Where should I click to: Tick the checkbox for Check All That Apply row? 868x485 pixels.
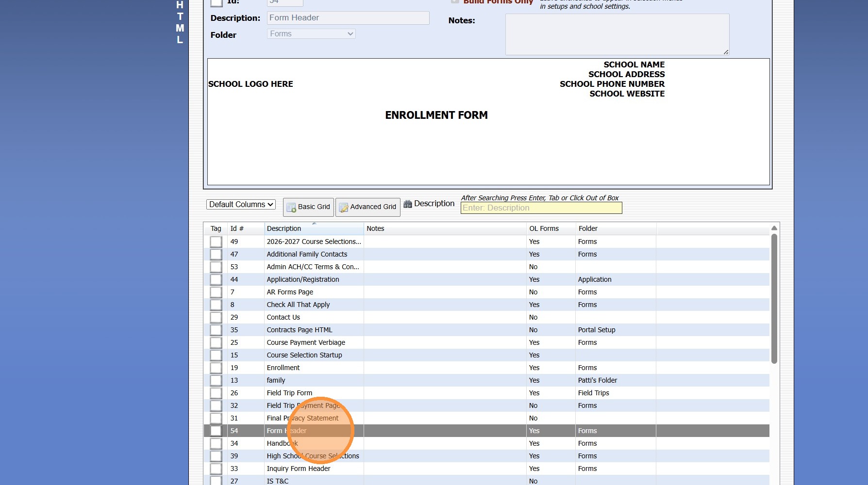point(216,305)
